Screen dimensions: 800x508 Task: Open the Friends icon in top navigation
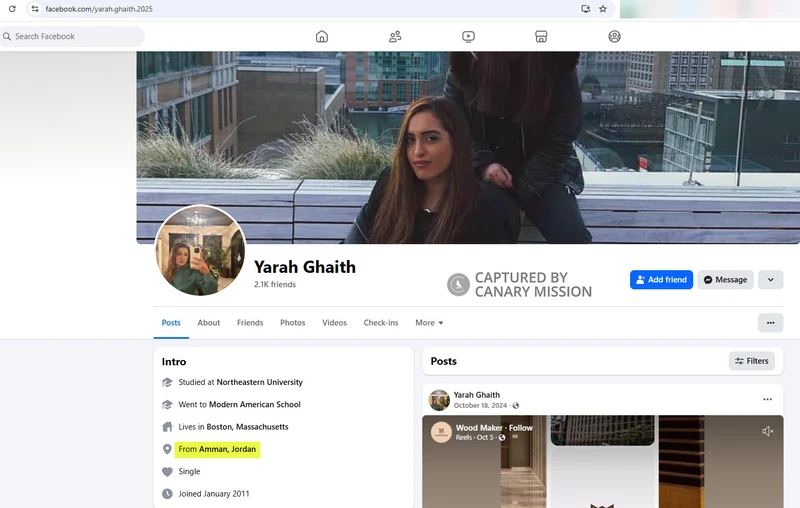point(395,37)
